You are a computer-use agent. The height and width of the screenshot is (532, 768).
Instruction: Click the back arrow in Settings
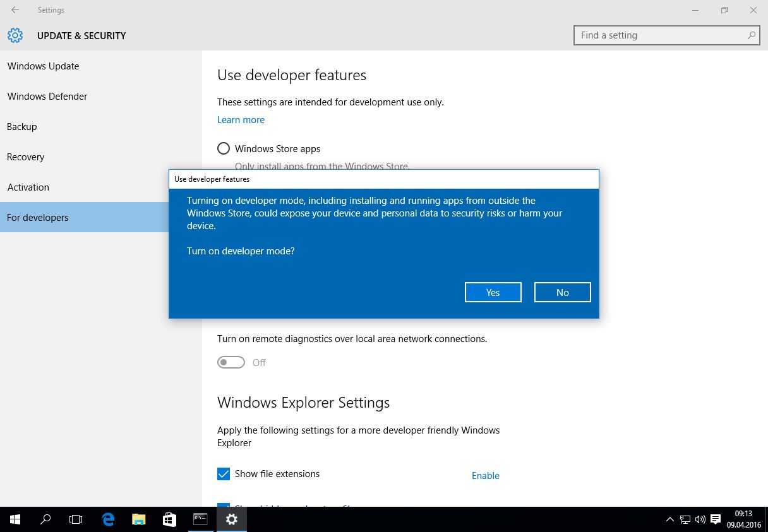tap(15, 10)
